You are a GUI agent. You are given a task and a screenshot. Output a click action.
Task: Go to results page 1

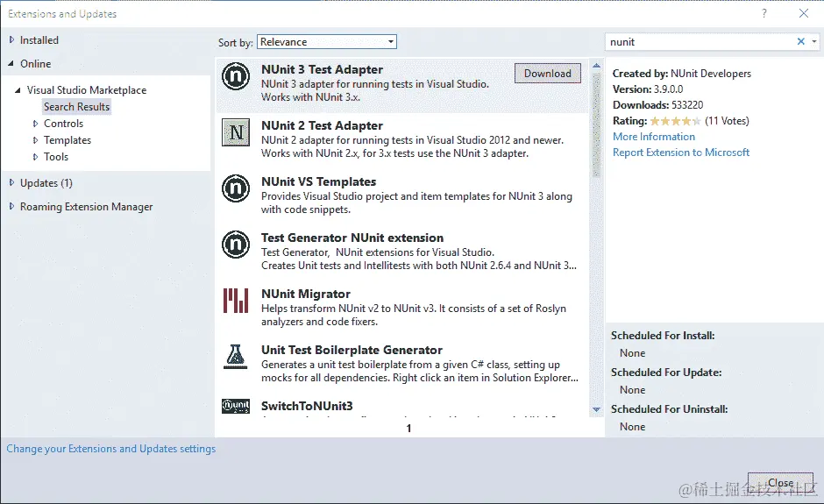tap(408, 429)
